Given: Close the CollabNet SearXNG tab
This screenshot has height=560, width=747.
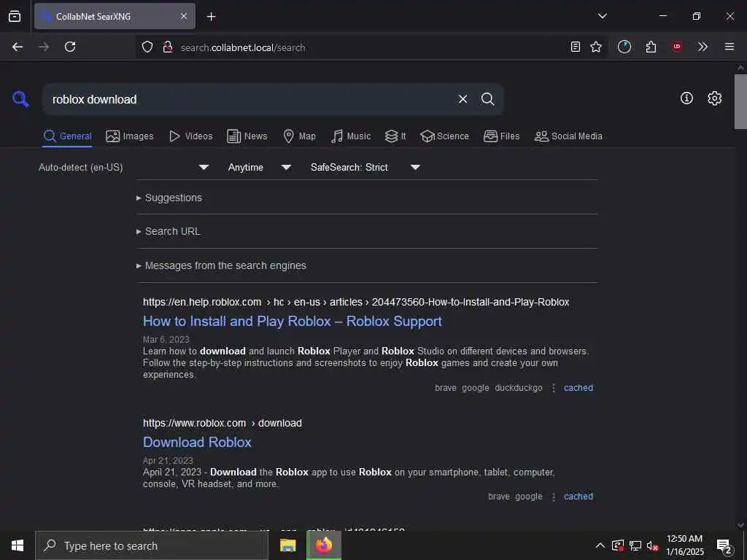Looking at the screenshot, I should (x=184, y=16).
